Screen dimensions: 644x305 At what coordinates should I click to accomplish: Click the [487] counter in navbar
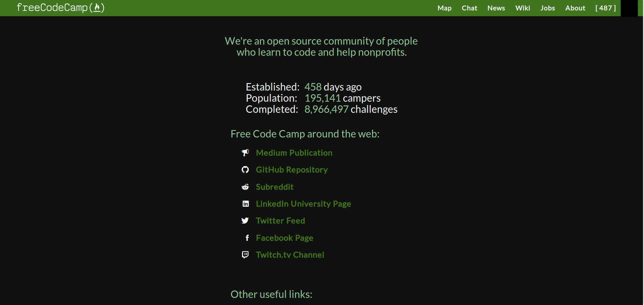pos(605,8)
